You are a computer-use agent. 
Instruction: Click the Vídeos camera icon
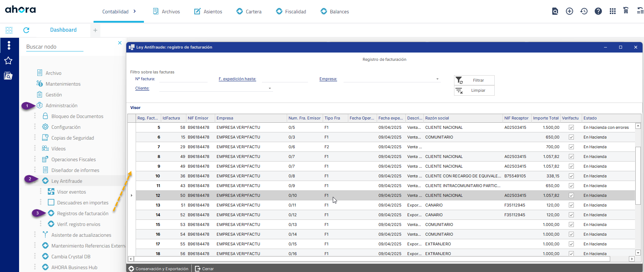coord(45,148)
